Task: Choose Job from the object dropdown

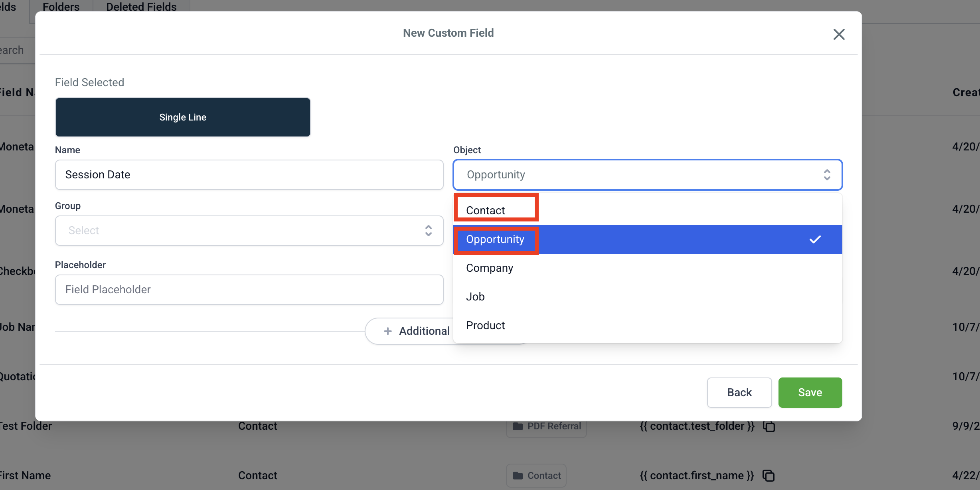Action: (x=475, y=296)
